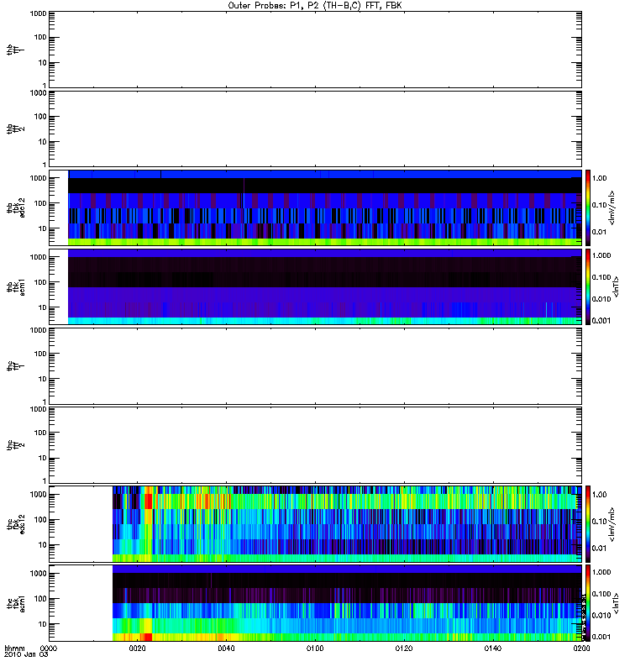Click the "<|mV/m|>" label beside thb edc12 color bar
This screenshot has width=630, height=672.
(612, 207)
